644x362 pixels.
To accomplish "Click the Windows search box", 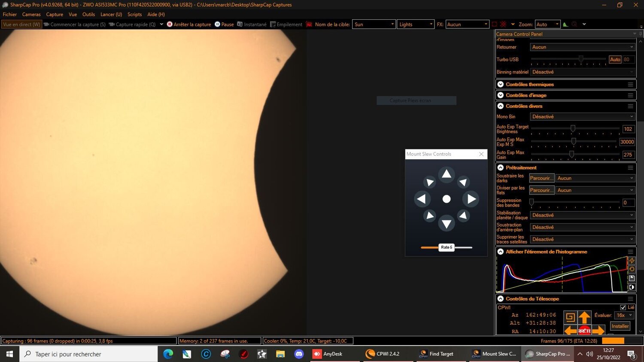I will [88, 354].
